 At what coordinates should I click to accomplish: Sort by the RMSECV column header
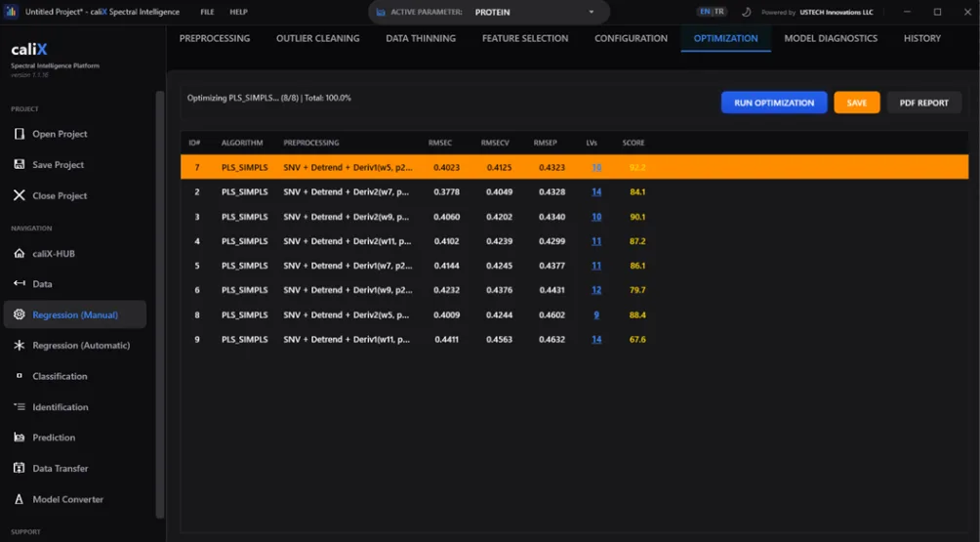click(x=495, y=143)
